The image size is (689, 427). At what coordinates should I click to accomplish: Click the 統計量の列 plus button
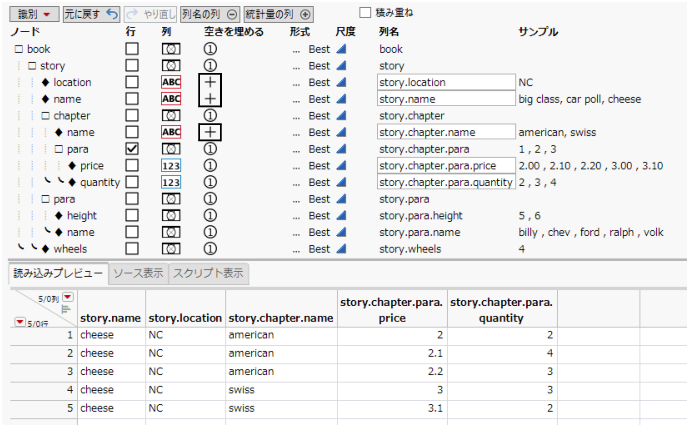click(278, 14)
